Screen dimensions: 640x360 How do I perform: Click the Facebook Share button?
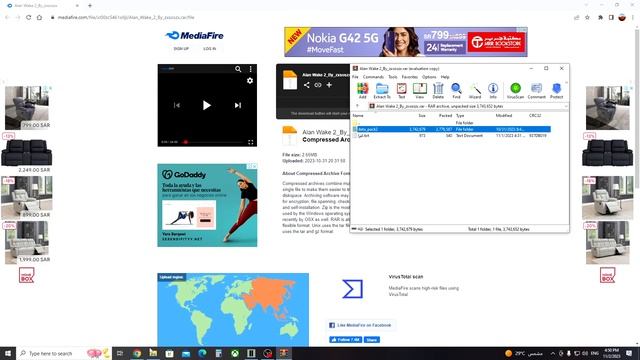[x=371, y=340]
